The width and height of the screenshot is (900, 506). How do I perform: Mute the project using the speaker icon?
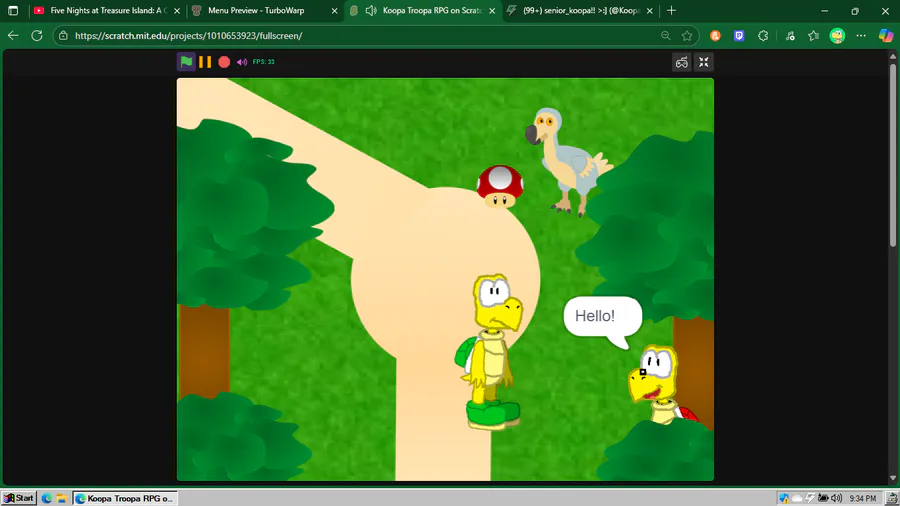coord(242,62)
